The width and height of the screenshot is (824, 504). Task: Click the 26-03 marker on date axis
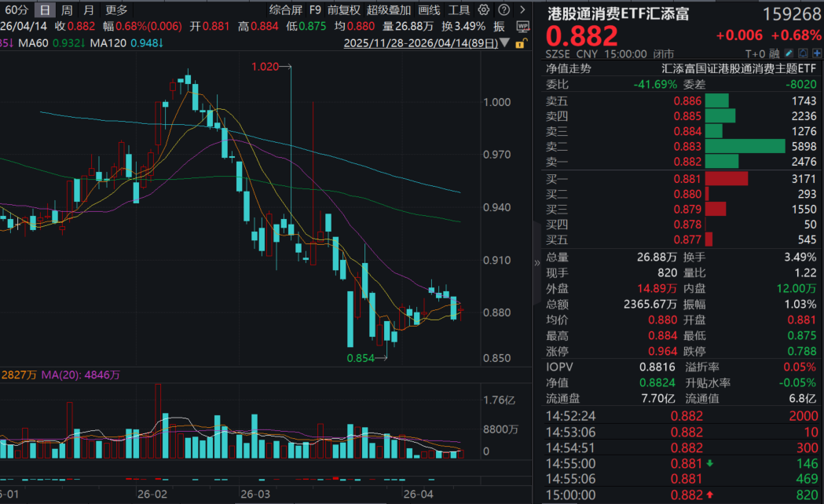click(x=255, y=495)
